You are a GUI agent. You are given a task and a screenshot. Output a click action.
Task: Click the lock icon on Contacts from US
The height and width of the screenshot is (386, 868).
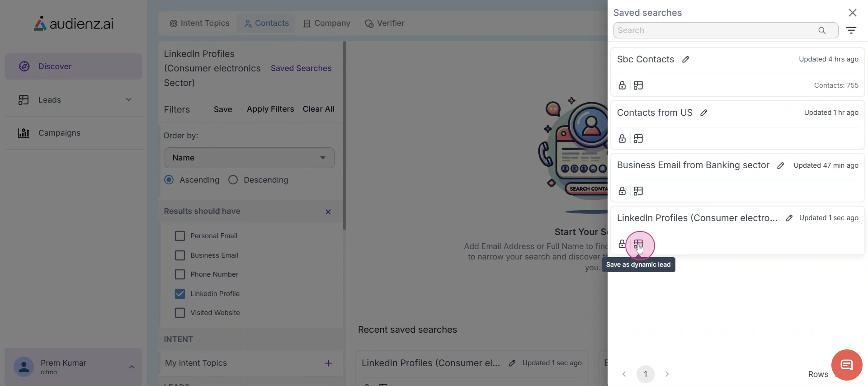click(622, 139)
